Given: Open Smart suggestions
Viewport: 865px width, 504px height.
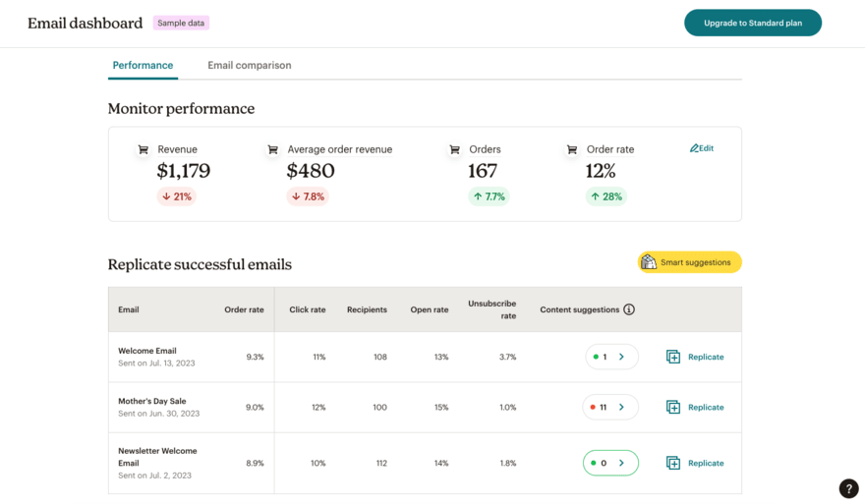Looking at the screenshot, I should (689, 262).
